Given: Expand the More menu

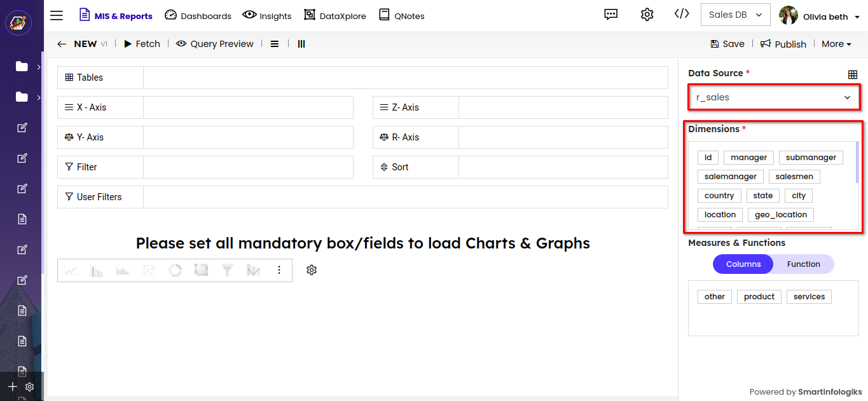Looking at the screenshot, I should point(836,44).
